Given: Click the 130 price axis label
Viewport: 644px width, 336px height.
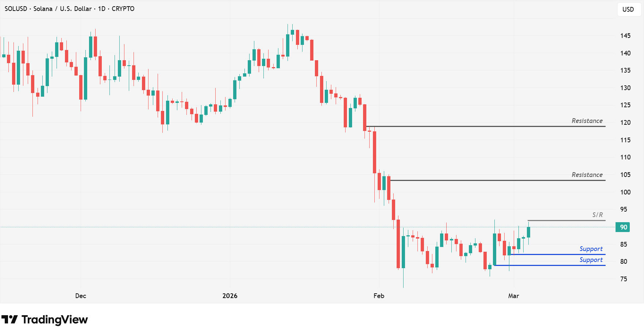Looking at the screenshot, I should click(x=625, y=88).
